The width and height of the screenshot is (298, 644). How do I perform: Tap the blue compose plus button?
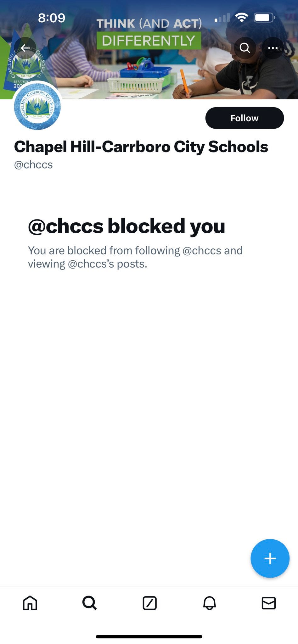[270, 558]
